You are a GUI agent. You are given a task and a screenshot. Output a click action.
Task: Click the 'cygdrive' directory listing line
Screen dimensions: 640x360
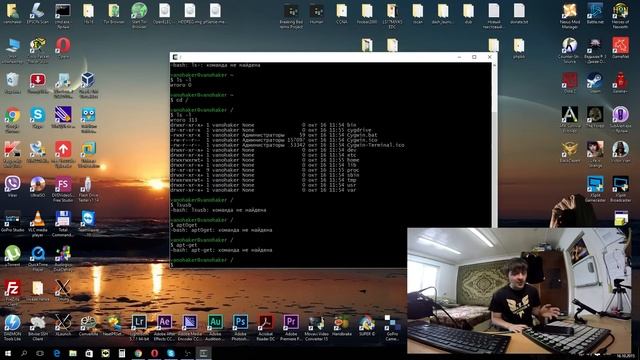tap(271, 130)
